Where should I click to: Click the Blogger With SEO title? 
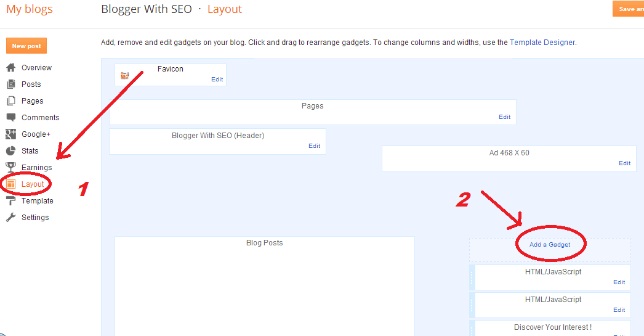(x=147, y=9)
